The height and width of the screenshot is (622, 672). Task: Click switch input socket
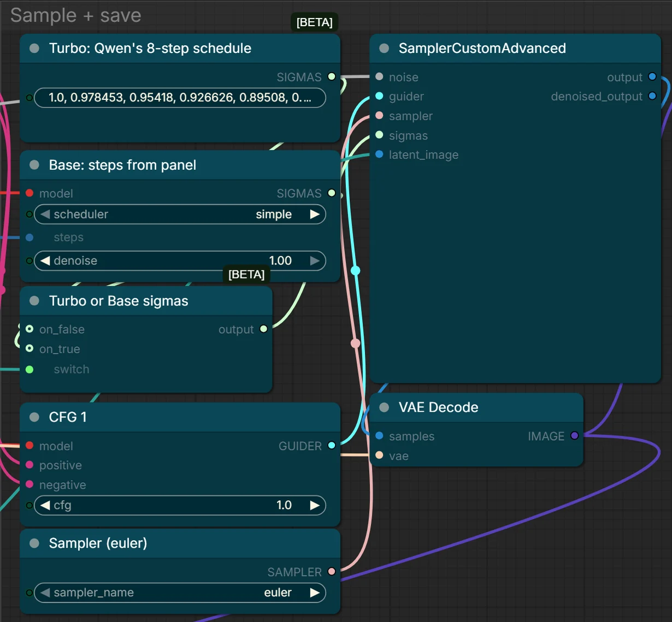click(x=30, y=370)
